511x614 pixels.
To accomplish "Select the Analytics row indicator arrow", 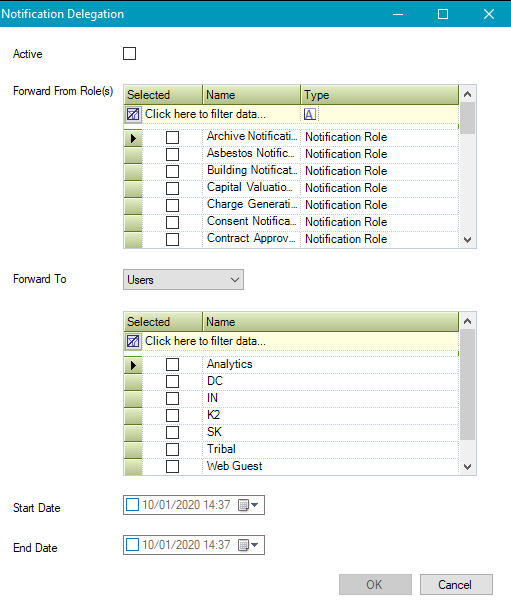I will point(133,365).
